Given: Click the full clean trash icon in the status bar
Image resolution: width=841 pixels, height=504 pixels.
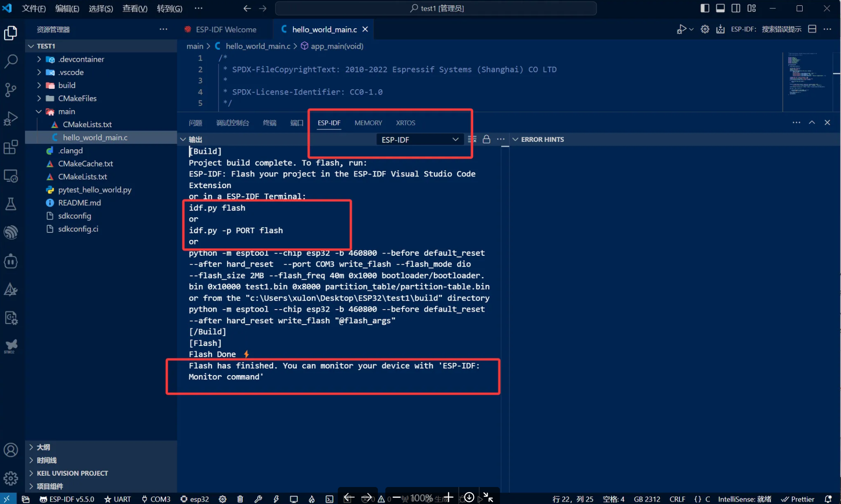Looking at the screenshot, I should 240,499.
